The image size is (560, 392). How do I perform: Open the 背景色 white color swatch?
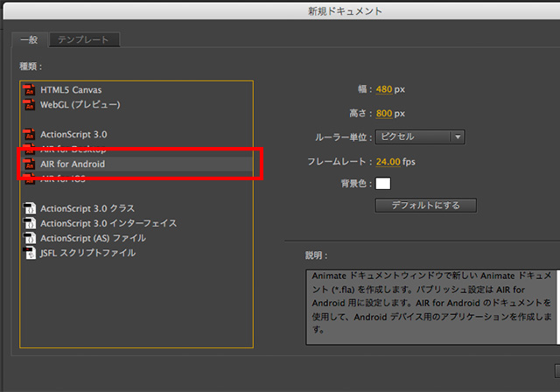(383, 184)
